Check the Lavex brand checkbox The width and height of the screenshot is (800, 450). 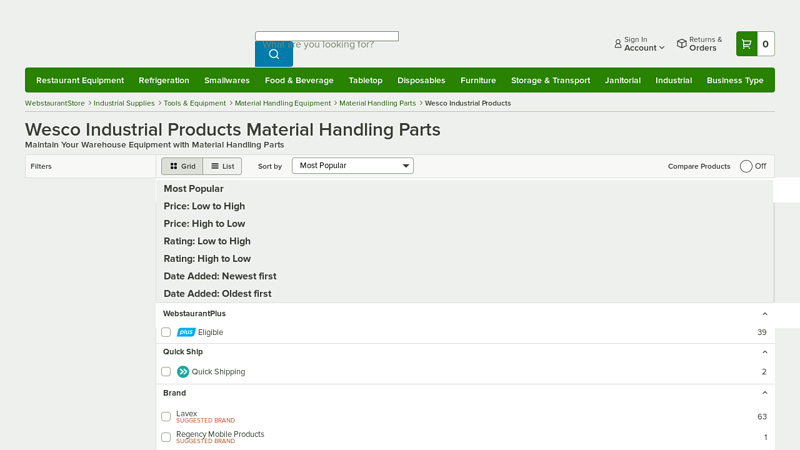[x=166, y=417]
